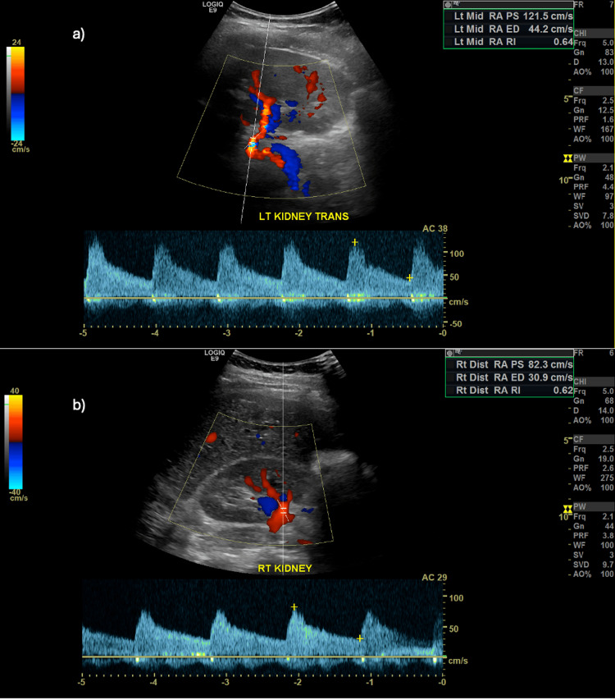
Task: Click the left kidney spectral Doppler baseline
Action: tap(266, 298)
